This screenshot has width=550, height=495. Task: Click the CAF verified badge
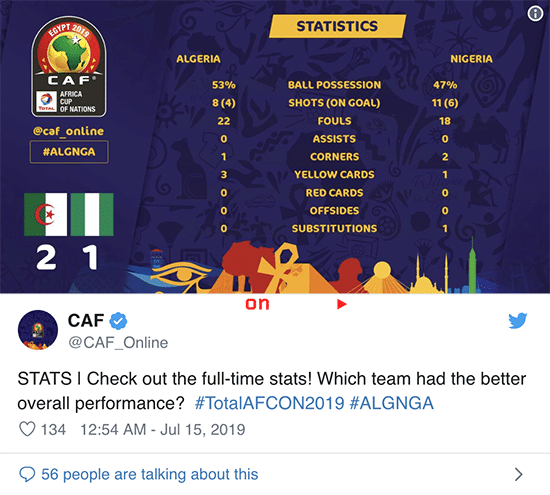pyautogui.click(x=119, y=321)
